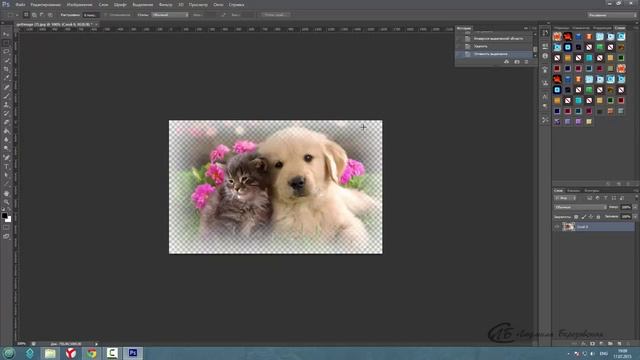Create new snapshot in History panel
Image resolution: width=640 pixels, height=360 pixels.
point(517,62)
